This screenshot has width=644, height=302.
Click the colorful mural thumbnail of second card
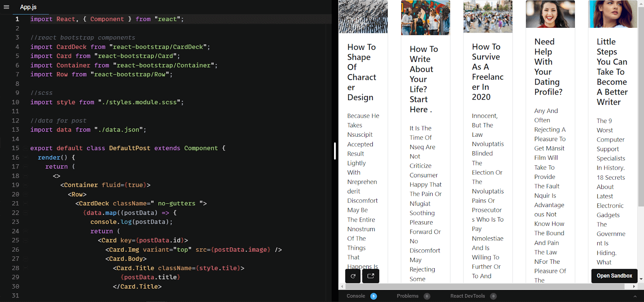pos(425,18)
